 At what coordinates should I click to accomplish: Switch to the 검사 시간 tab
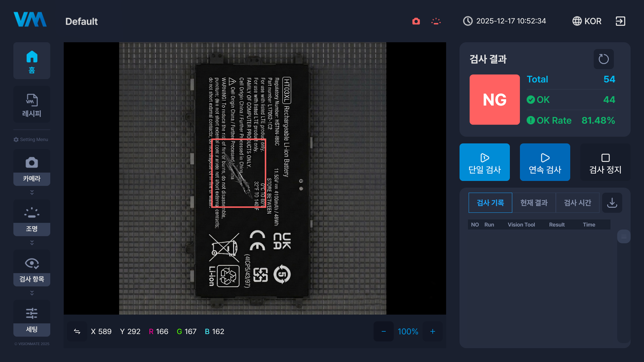[578, 203]
